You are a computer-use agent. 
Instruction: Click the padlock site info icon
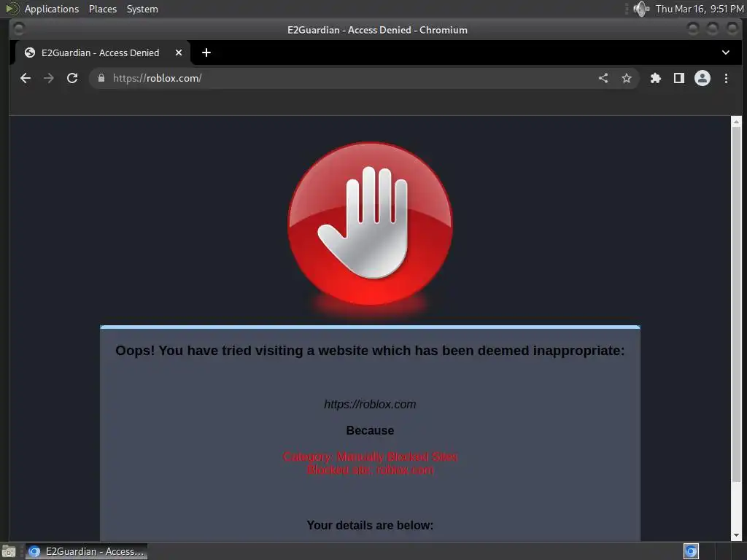click(x=101, y=77)
